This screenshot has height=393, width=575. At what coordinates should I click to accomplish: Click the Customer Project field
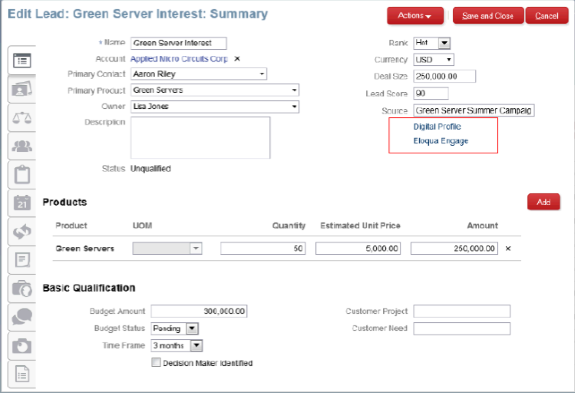pos(462,311)
